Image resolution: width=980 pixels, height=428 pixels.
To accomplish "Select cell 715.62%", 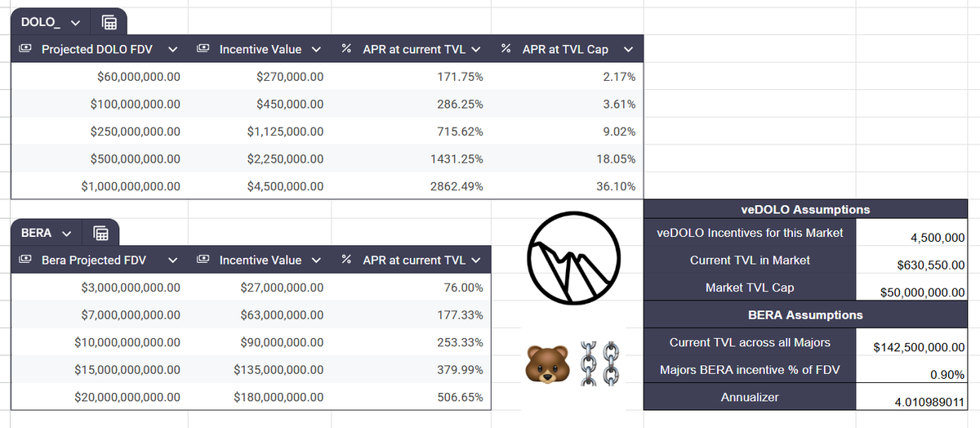I will click(411, 132).
